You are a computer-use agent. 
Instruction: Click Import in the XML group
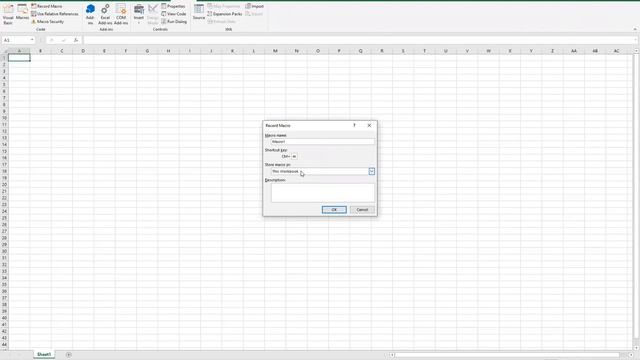255,6
